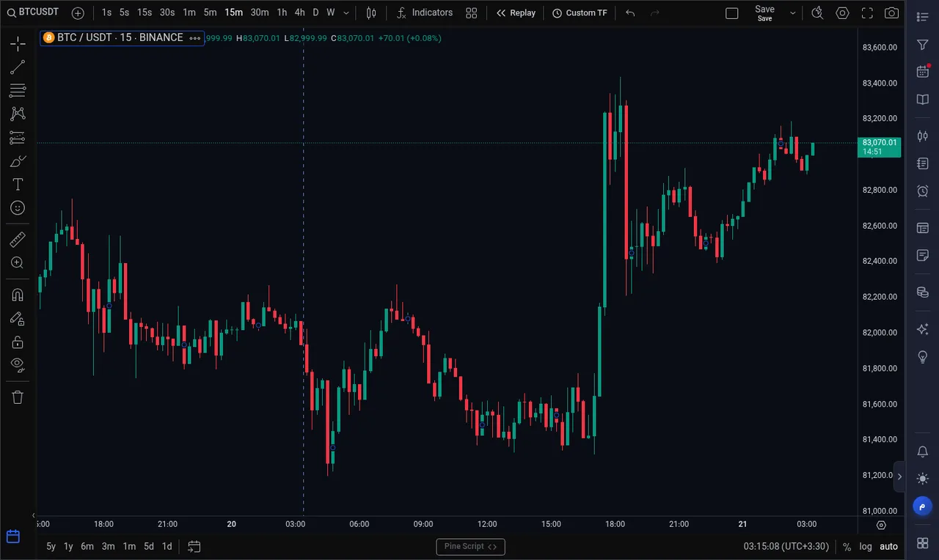Image resolution: width=939 pixels, height=560 pixels.
Task: Take a chart snapshot with the camera icon
Action: (891, 13)
